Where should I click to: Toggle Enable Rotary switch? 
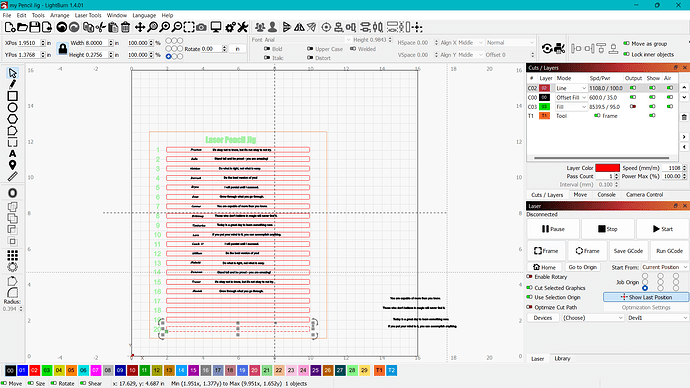[x=529, y=277]
